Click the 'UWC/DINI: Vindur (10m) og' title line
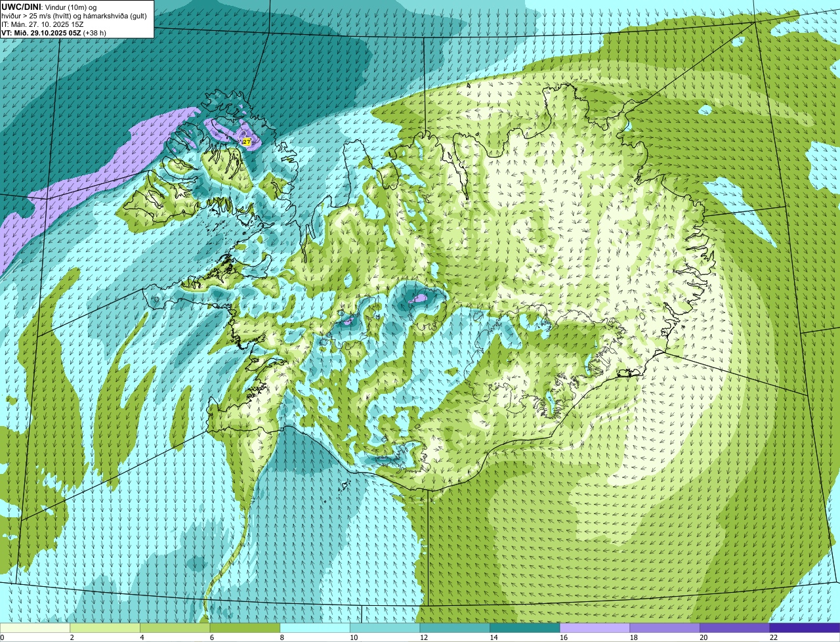This screenshot has width=840, height=642. [x=49, y=7]
